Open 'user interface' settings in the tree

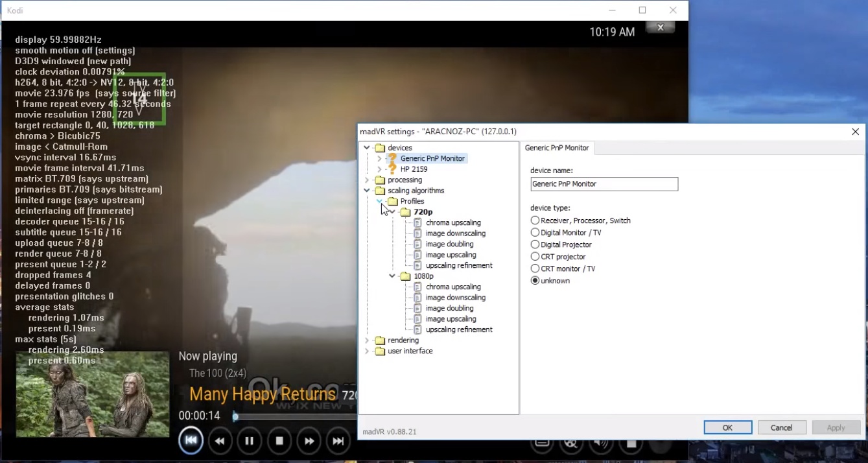click(x=410, y=351)
